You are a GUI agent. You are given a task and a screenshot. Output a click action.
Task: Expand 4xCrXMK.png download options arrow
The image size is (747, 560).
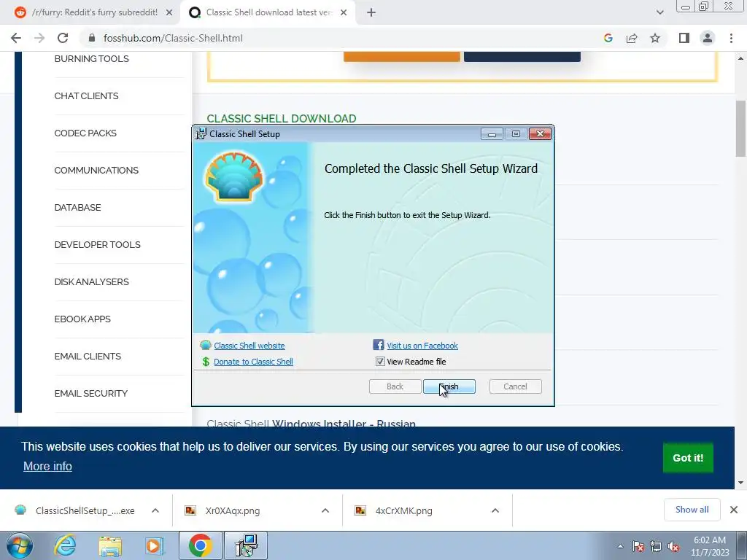pos(495,510)
